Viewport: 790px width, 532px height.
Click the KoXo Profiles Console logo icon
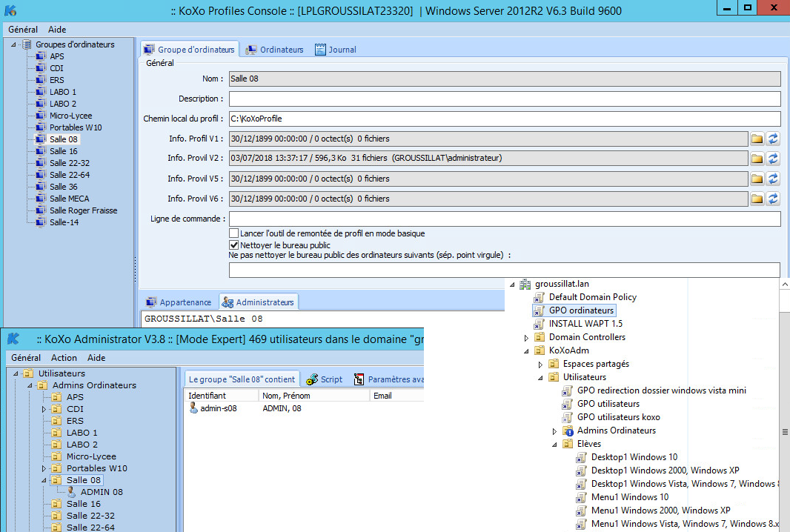(x=10, y=10)
